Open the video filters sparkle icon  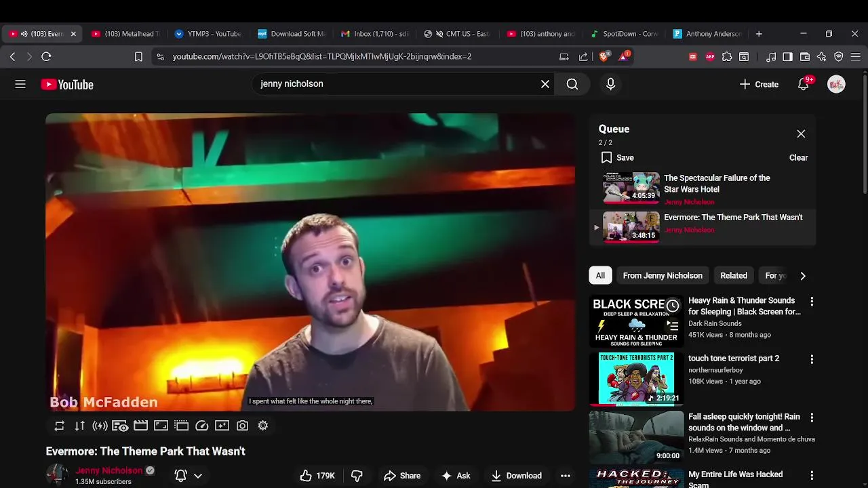pyautogui.click(x=222, y=426)
